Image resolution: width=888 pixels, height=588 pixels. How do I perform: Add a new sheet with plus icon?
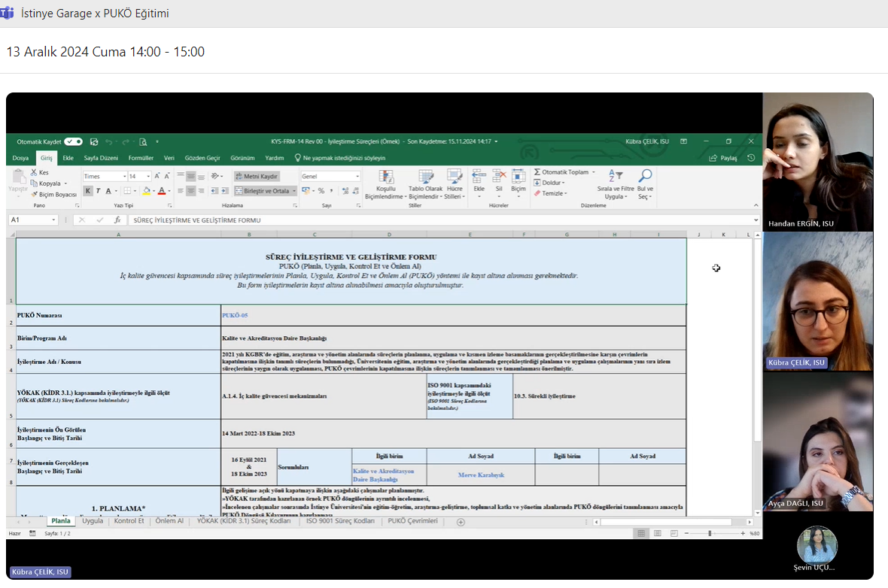461,522
